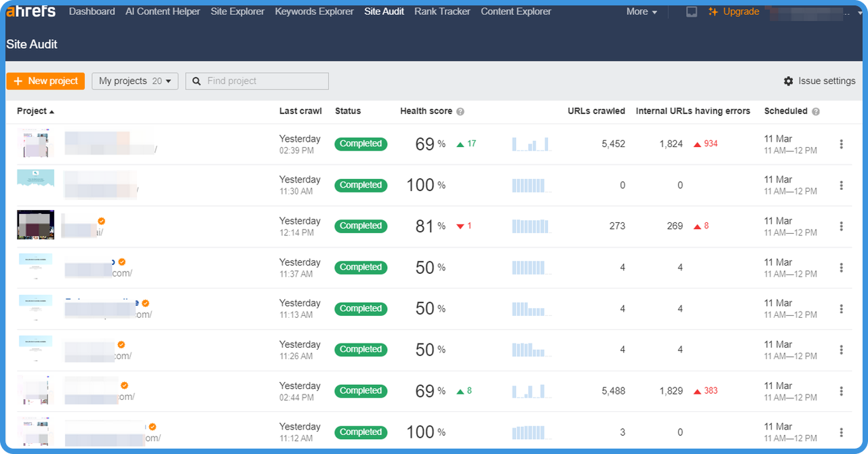The width and height of the screenshot is (868, 454).
Task: Go to the Rank Tracker tab
Action: coord(442,12)
